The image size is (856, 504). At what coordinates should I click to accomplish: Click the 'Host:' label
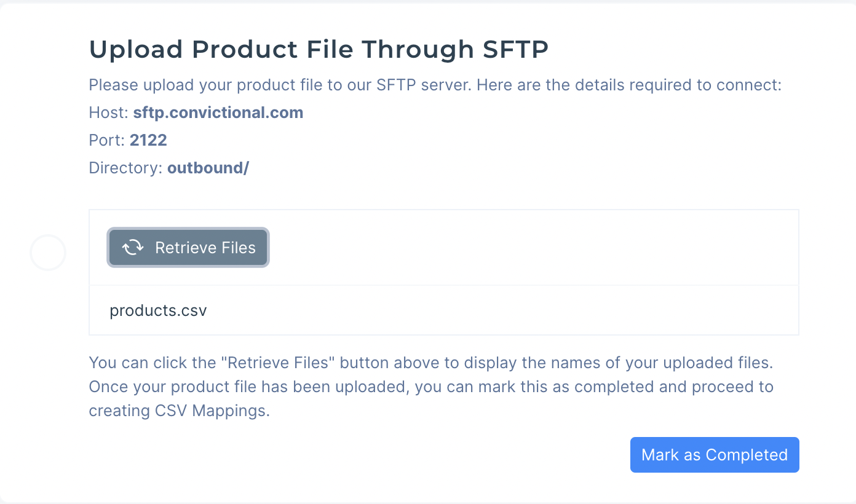109,113
